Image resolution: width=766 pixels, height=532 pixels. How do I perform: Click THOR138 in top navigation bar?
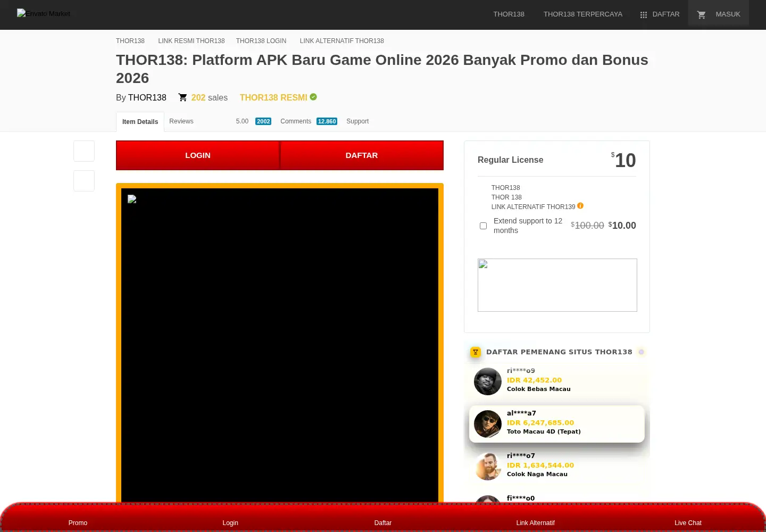point(509,14)
